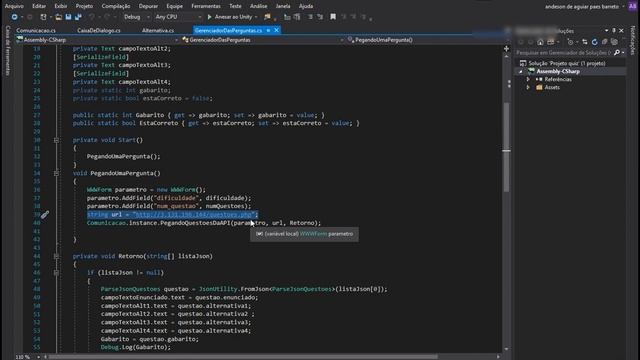
Task: Open the Solution Explorer window options dropdown
Action: coord(607,31)
